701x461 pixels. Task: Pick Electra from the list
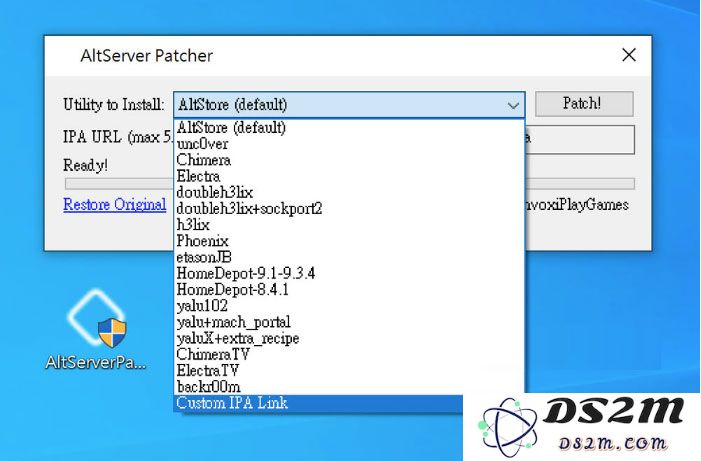(x=349, y=176)
